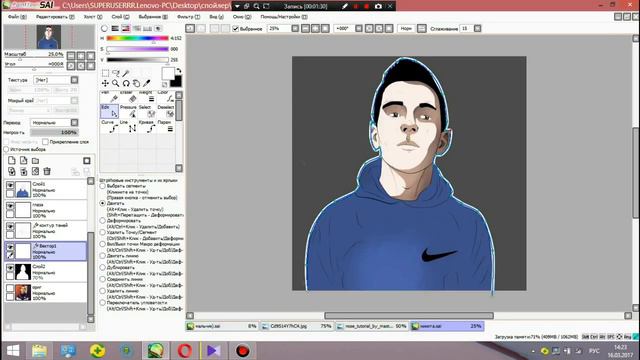Open the Редактировать menu
The width and height of the screenshot is (640, 360).
pyautogui.click(x=55, y=17)
